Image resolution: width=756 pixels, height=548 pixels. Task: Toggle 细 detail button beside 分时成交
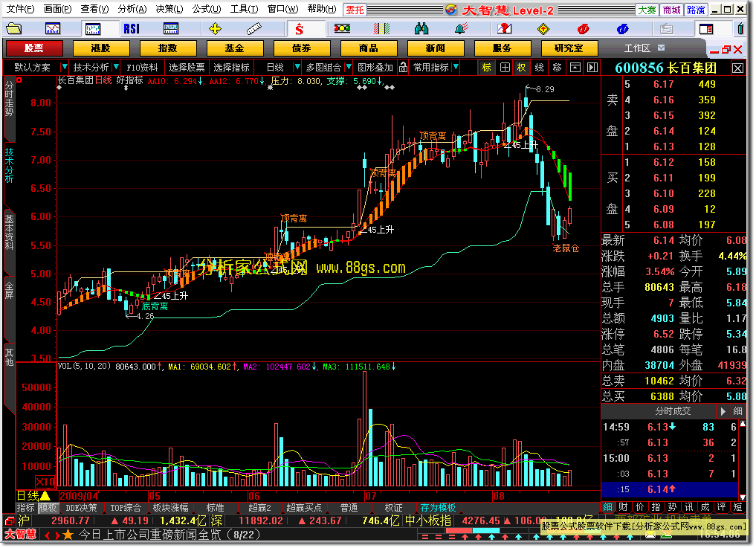click(x=737, y=411)
